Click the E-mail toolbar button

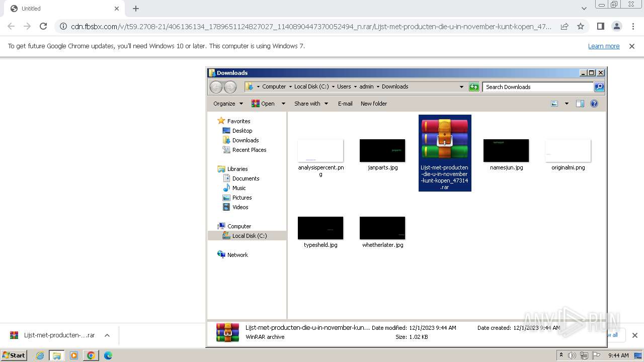pyautogui.click(x=345, y=104)
